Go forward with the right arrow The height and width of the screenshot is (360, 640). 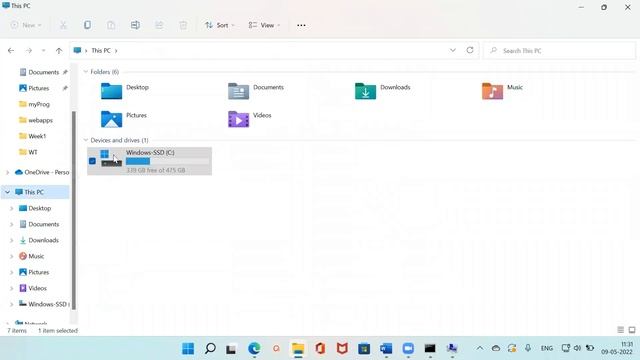pos(29,51)
